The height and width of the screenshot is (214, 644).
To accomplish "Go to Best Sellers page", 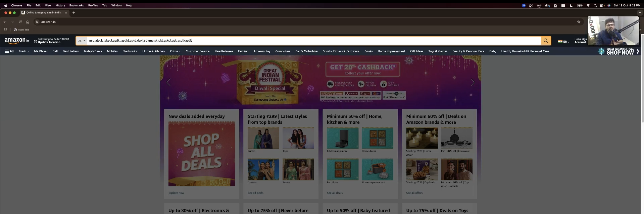I will 70,51.
